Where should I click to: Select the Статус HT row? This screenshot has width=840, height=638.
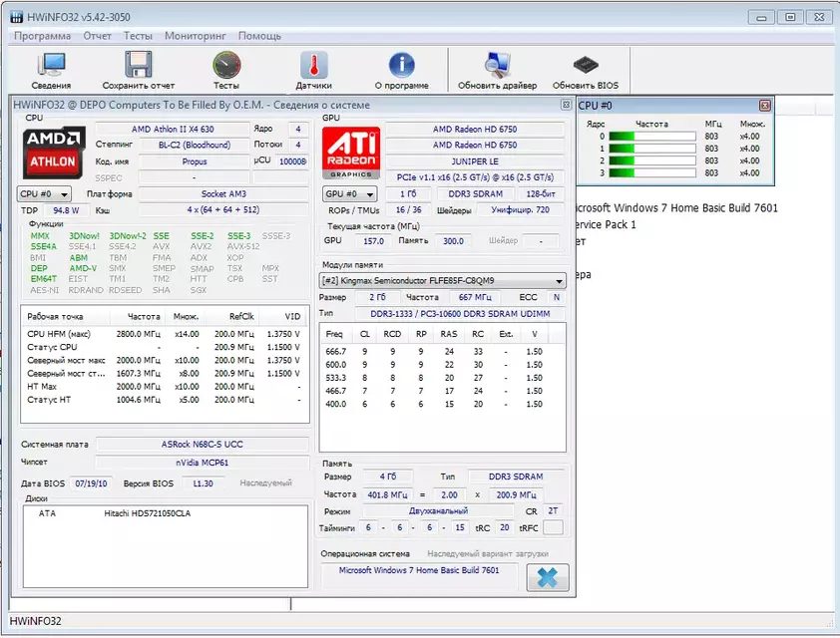[x=164, y=400]
